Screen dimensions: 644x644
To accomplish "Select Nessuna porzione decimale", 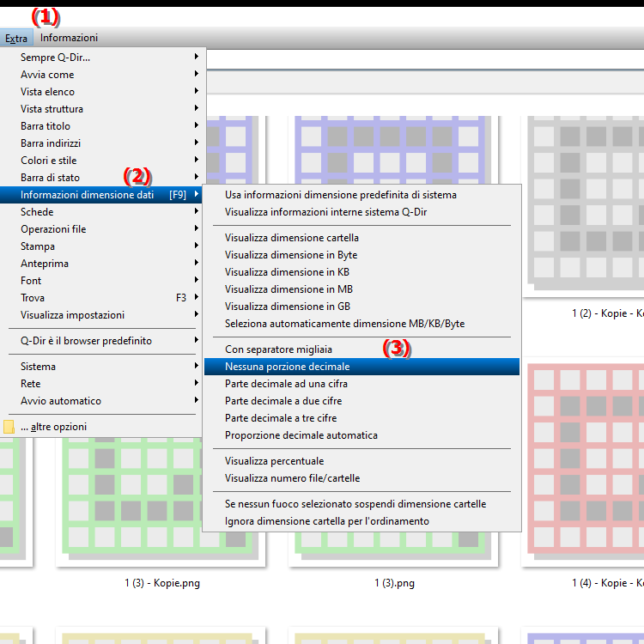I will coord(361,367).
